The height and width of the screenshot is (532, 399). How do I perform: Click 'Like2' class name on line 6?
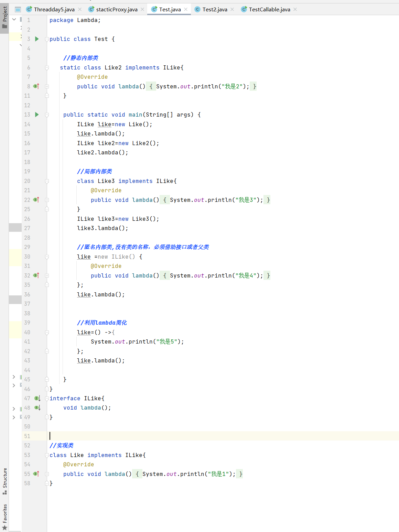[x=113, y=67]
